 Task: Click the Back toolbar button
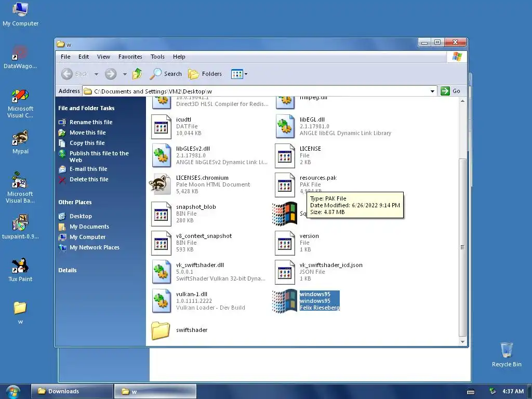[75, 74]
